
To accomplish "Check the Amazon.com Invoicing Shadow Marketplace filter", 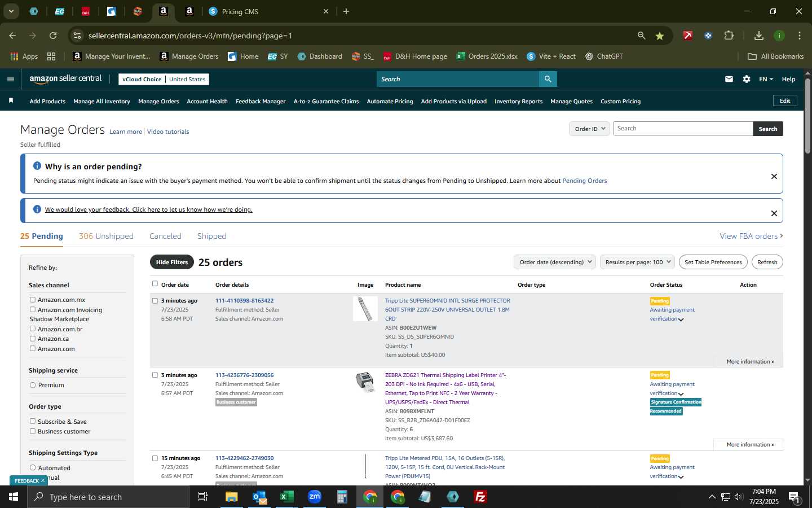I will [33, 309].
